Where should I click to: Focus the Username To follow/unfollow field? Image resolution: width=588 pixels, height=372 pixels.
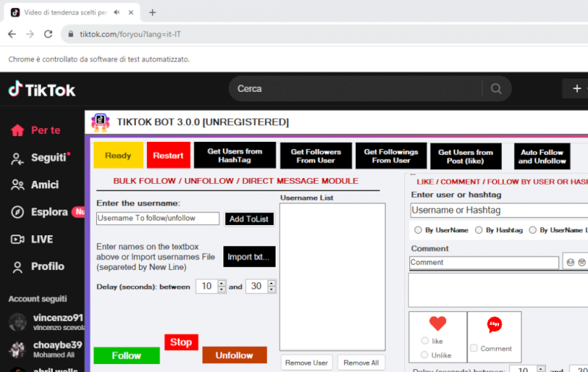pos(157,218)
